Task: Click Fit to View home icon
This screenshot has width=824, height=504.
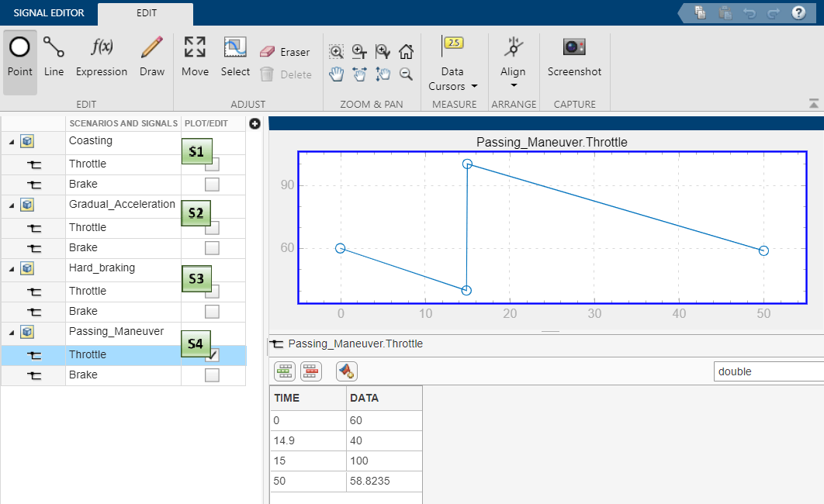Action: pos(406,51)
